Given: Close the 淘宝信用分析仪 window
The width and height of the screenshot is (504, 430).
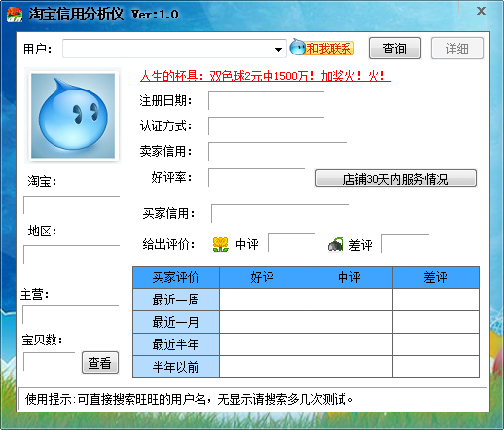Looking at the screenshot, I should click(481, 11).
